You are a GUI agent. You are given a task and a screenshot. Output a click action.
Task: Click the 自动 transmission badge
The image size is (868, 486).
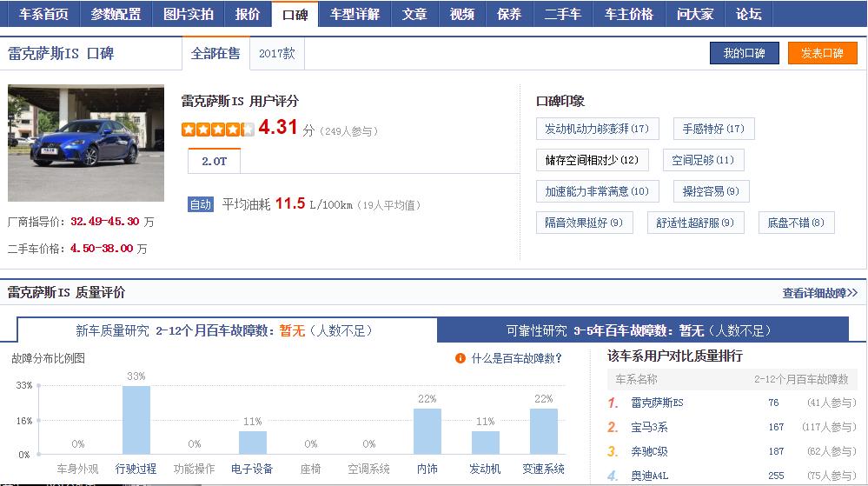tap(201, 204)
